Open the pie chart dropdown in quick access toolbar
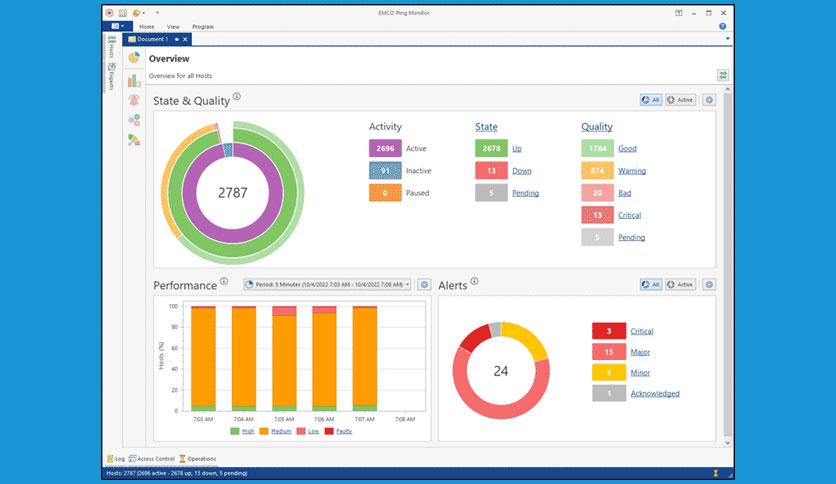This screenshot has height=484, width=836. [x=139, y=13]
